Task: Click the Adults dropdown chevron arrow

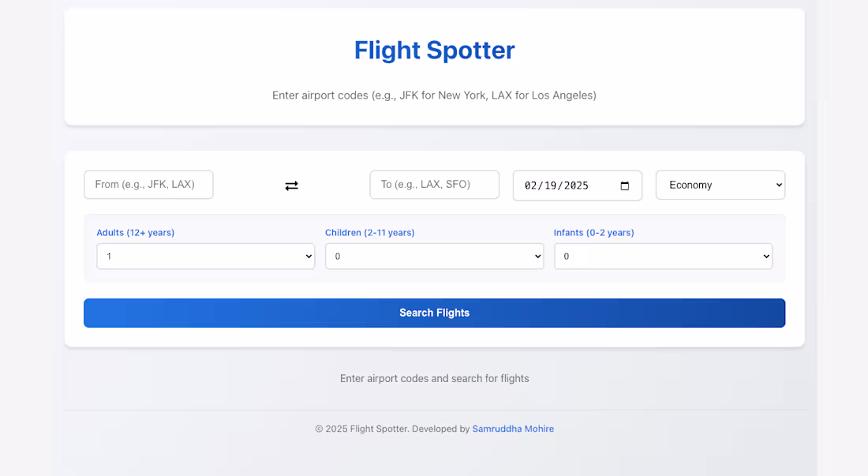Action: click(308, 256)
